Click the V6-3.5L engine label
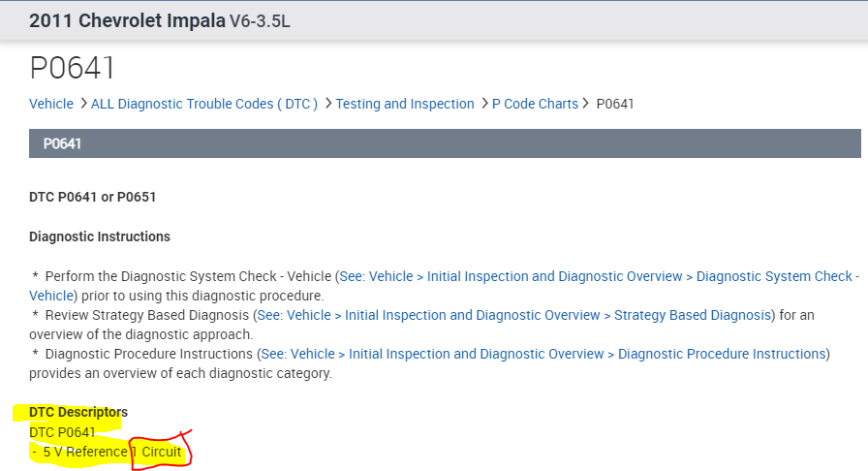 [260, 21]
